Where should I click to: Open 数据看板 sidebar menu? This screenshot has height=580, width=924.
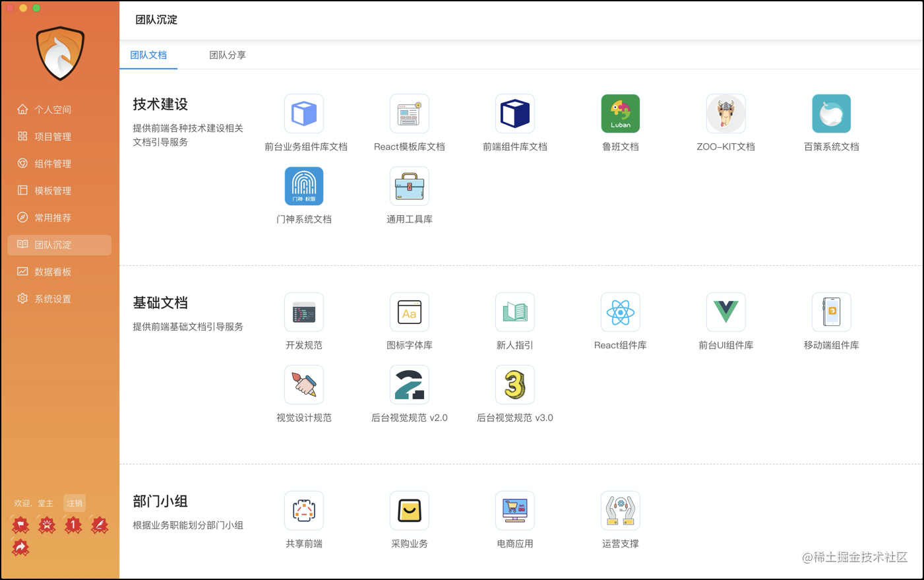pos(59,272)
